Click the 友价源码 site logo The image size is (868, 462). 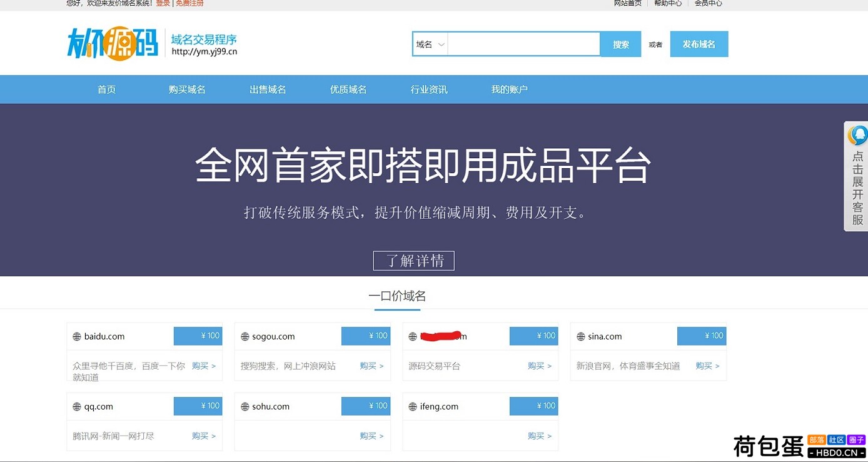[x=113, y=43]
